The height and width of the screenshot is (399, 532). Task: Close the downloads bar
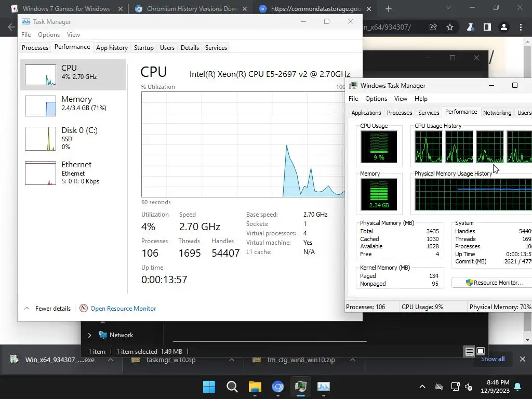(x=523, y=359)
